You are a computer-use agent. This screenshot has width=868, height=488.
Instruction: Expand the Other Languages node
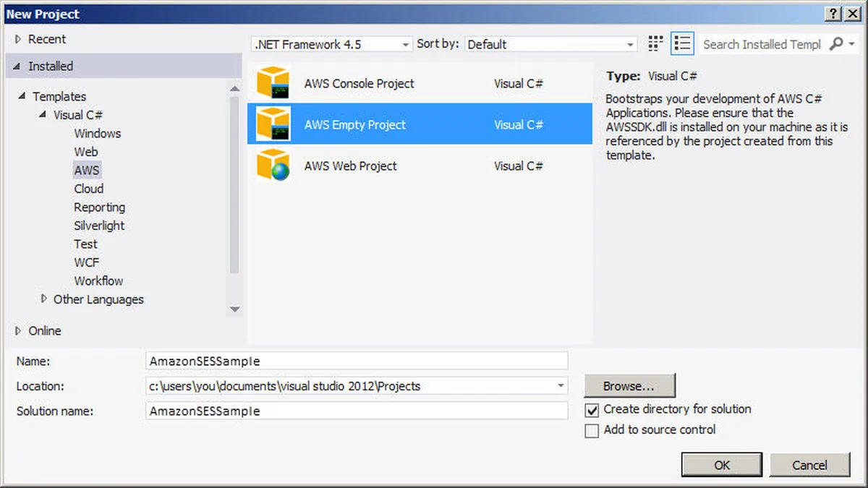(x=44, y=299)
